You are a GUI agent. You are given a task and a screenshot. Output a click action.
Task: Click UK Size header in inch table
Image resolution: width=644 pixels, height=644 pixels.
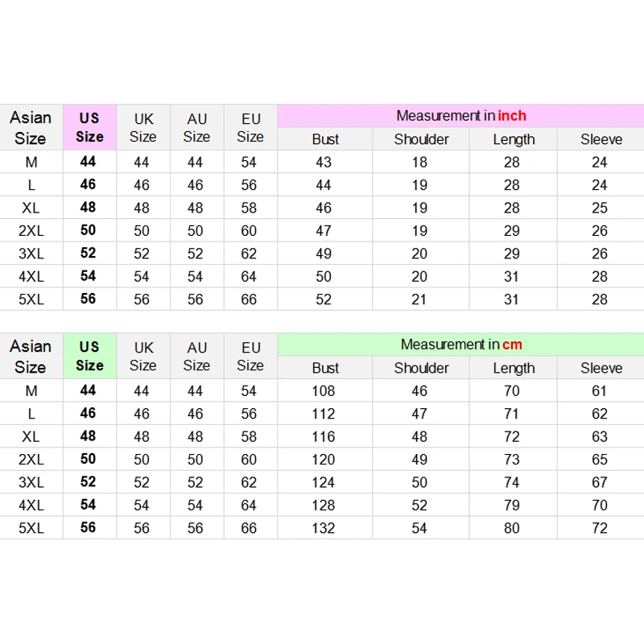coord(142,127)
